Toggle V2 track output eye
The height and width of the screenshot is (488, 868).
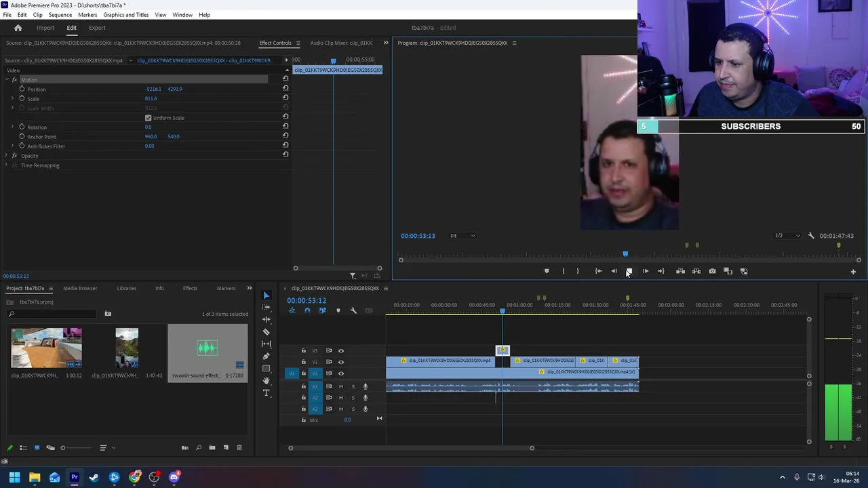tap(341, 362)
